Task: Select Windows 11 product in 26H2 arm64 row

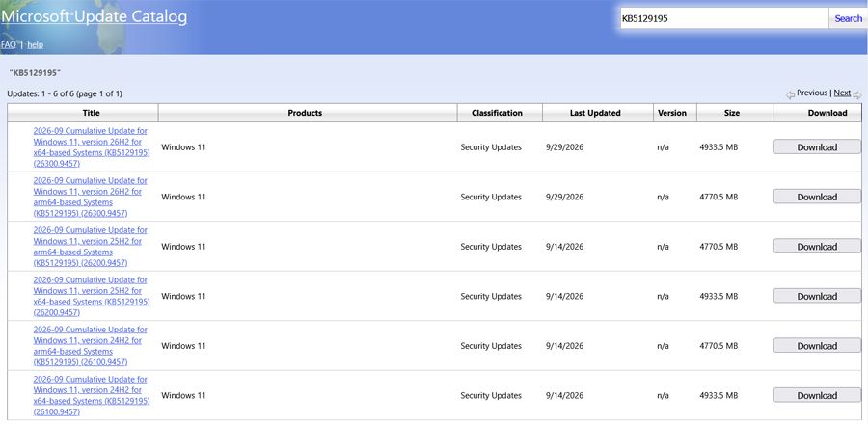Action: [x=183, y=197]
